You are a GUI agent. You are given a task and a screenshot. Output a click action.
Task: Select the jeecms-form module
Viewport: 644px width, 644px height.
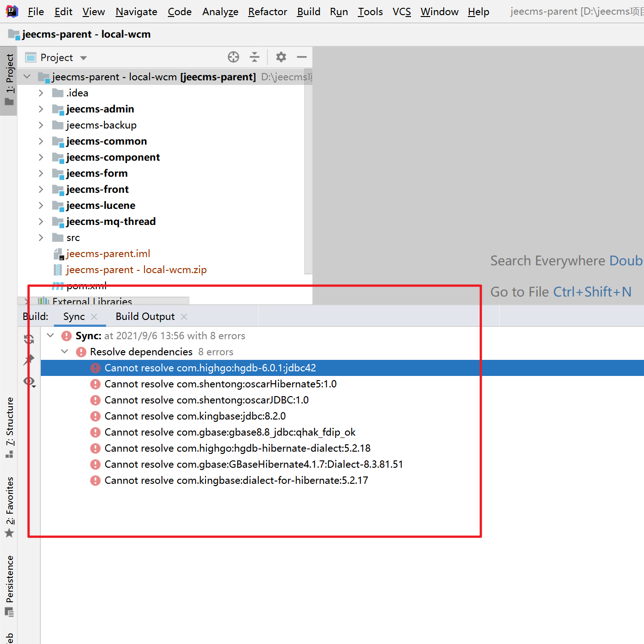(x=97, y=174)
